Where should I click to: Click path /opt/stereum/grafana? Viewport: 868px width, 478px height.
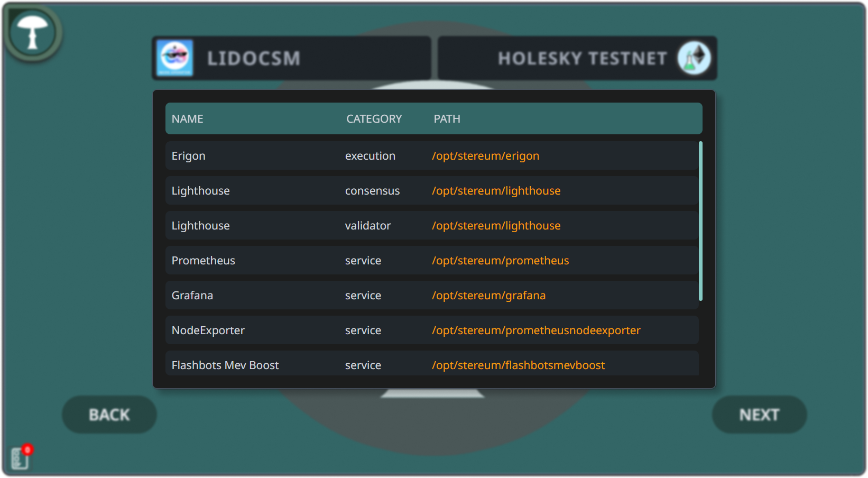pos(489,296)
